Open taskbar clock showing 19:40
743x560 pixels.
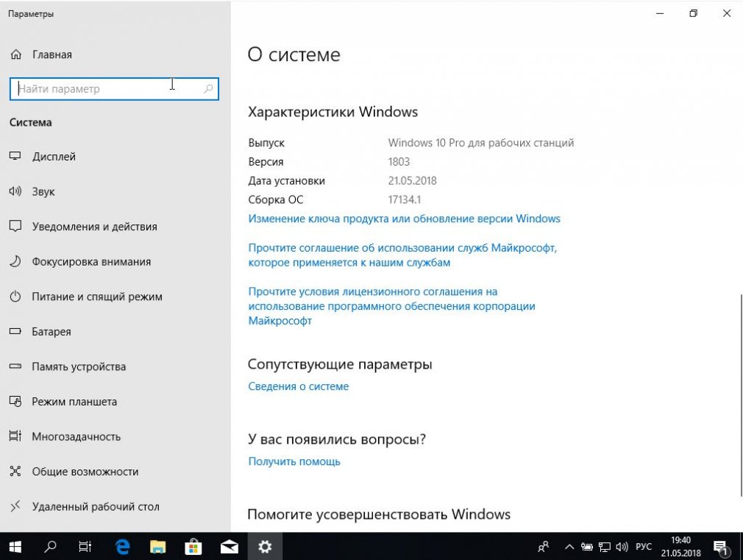click(681, 547)
